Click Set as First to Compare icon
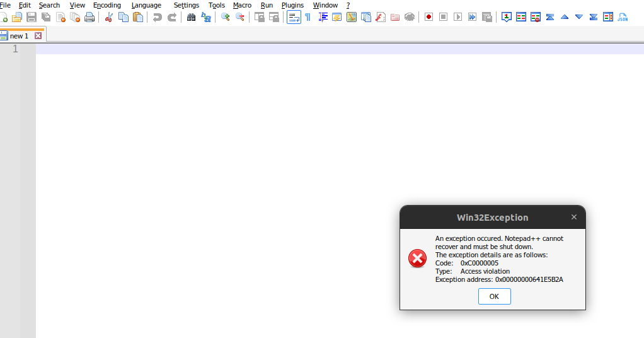 pos(507,17)
